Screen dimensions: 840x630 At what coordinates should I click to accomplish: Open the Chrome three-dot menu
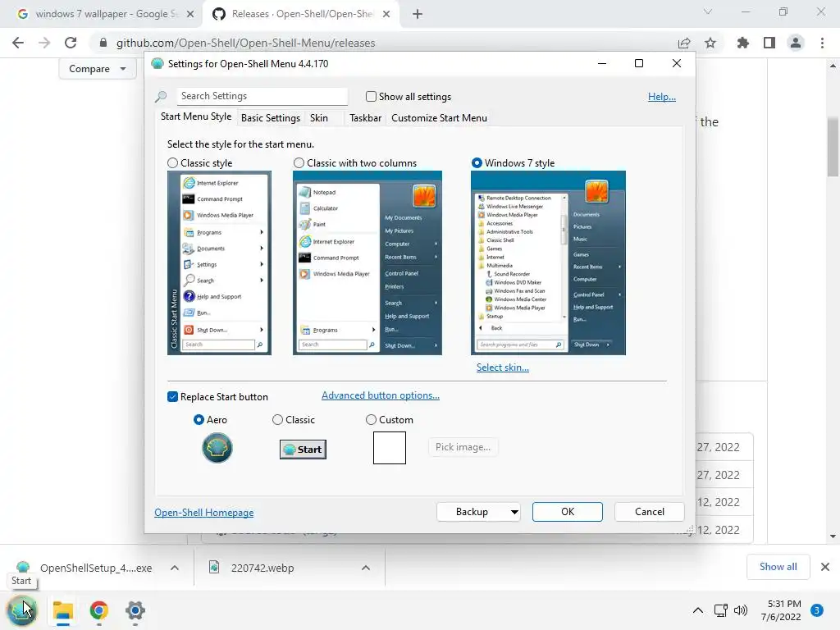point(822,43)
